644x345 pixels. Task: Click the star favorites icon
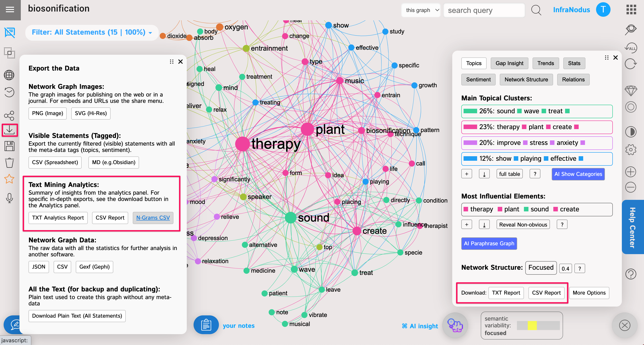[9, 179]
